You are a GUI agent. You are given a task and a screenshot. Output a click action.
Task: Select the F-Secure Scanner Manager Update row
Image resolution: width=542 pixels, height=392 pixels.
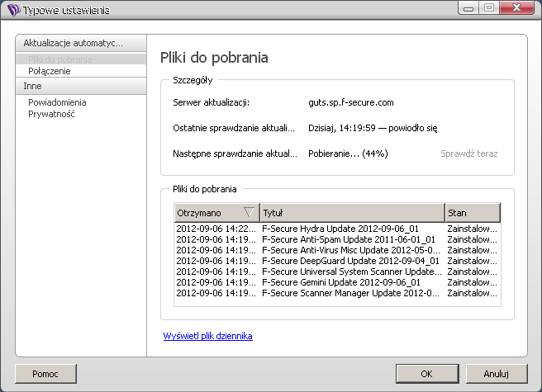pyautogui.click(x=337, y=293)
